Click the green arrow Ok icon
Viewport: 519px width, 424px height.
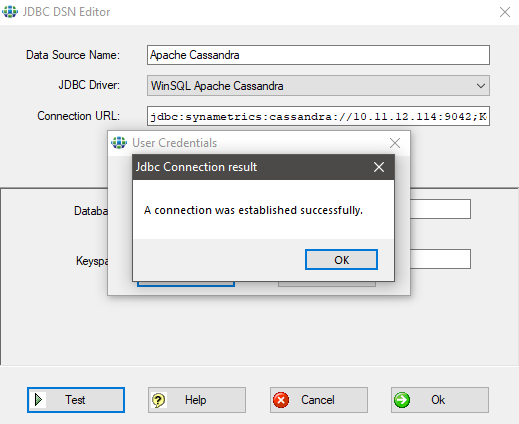click(402, 400)
